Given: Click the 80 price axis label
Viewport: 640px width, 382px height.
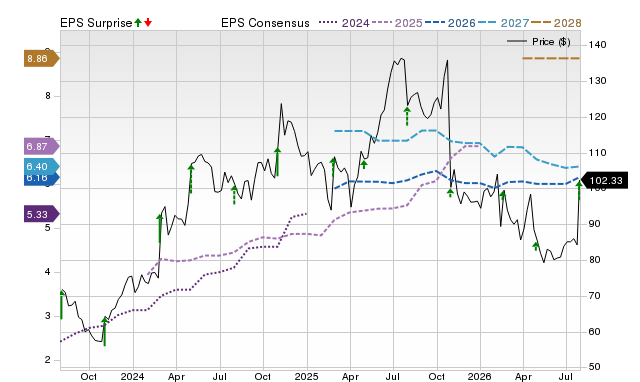Looking at the screenshot, I should 594,260.
